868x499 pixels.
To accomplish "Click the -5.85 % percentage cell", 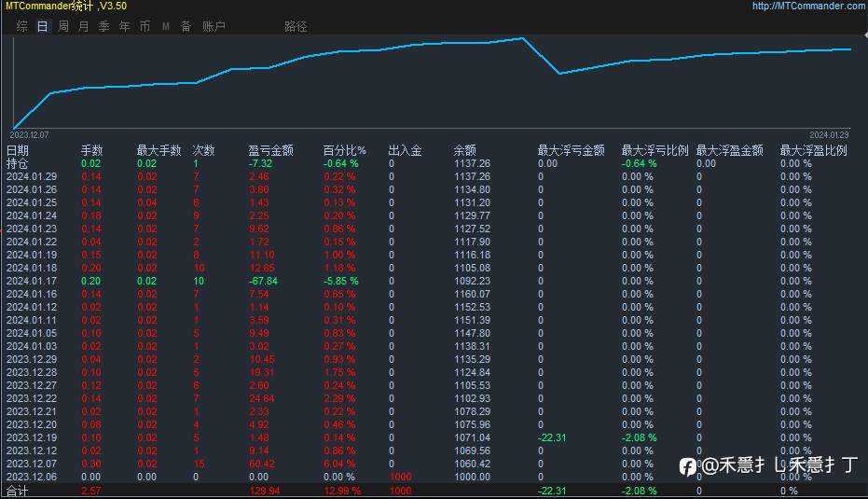I will point(341,281).
